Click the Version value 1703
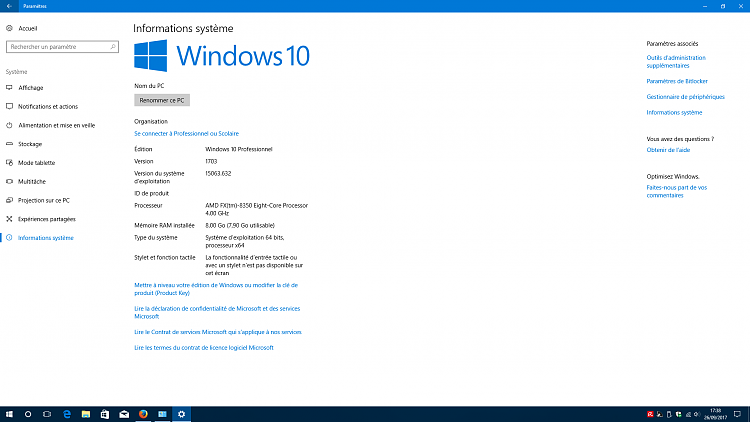 click(211, 161)
